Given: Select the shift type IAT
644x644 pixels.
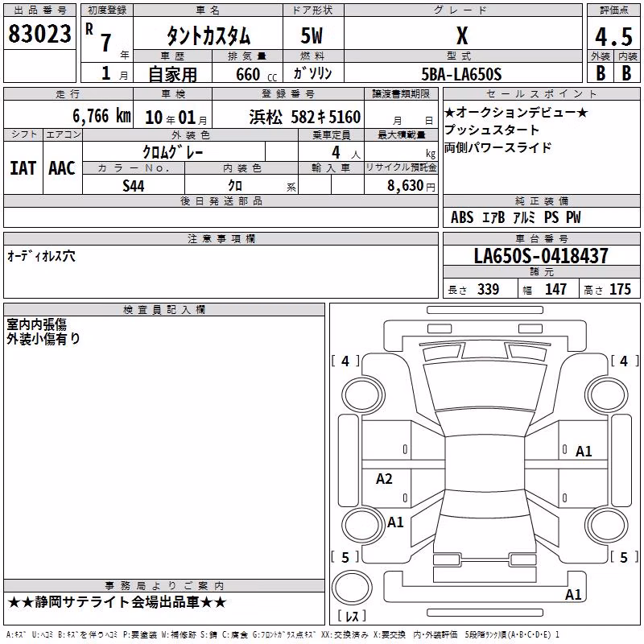Looking at the screenshot, I should 23,168.
